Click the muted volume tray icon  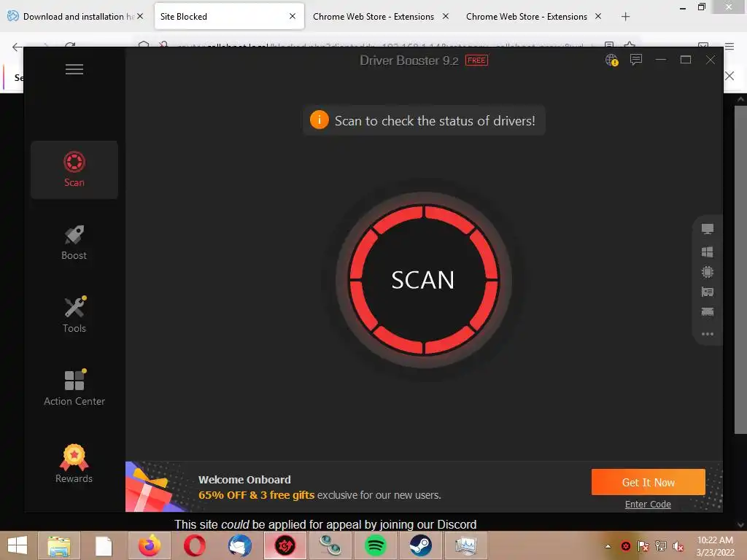click(x=678, y=546)
